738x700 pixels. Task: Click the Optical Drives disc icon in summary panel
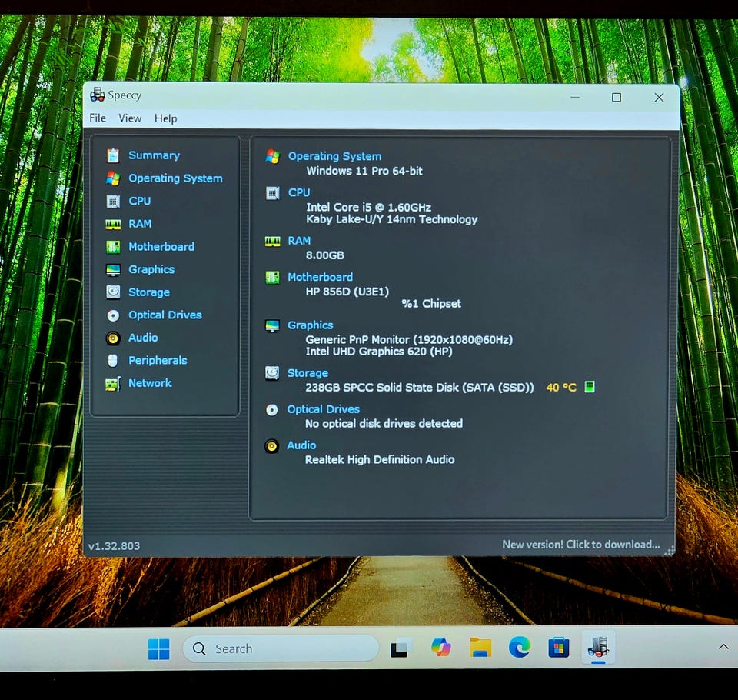pyautogui.click(x=272, y=410)
